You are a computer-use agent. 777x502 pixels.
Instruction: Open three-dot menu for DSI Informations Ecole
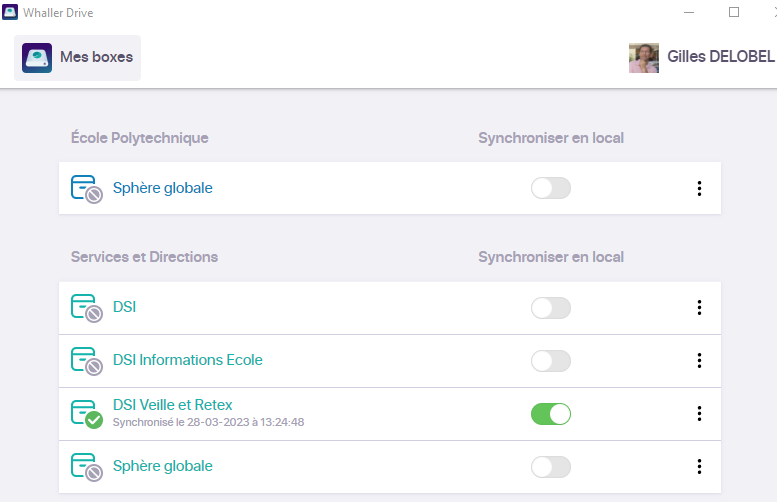[x=699, y=361]
